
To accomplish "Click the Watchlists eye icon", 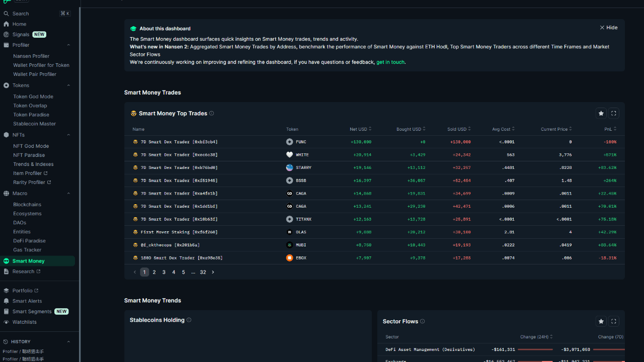I will point(6,322).
